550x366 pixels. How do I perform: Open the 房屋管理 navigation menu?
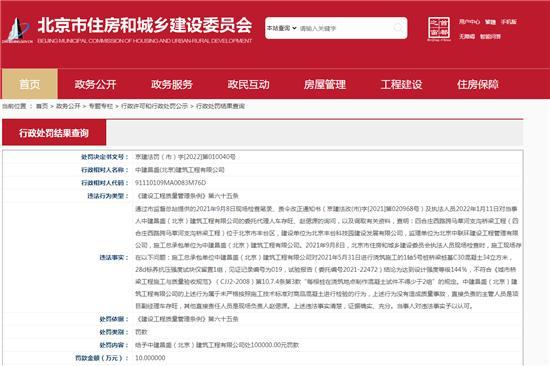(325, 85)
